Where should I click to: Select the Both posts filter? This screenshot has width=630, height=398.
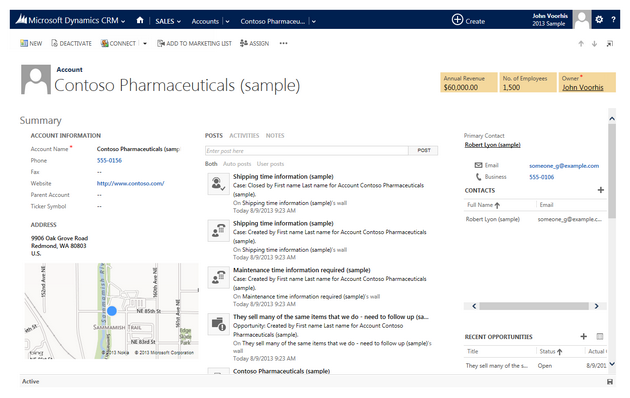point(211,164)
